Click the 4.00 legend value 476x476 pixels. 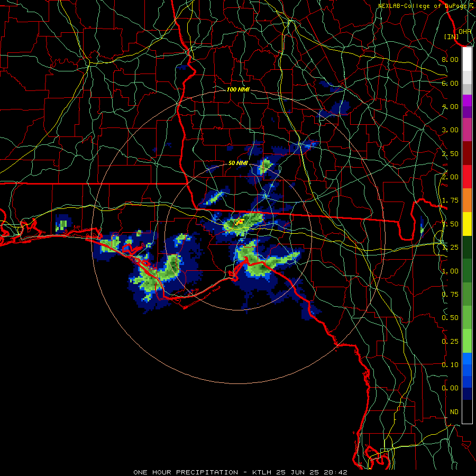pyautogui.click(x=450, y=106)
